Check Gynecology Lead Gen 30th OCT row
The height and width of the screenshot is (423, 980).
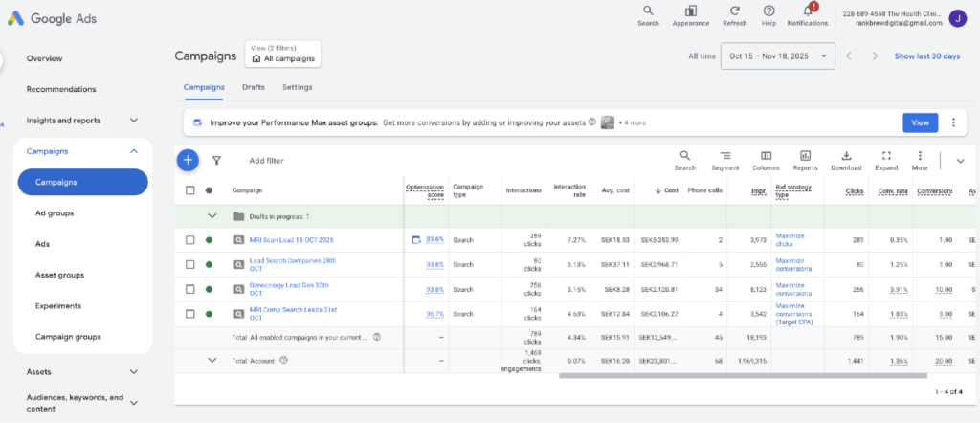(190, 289)
